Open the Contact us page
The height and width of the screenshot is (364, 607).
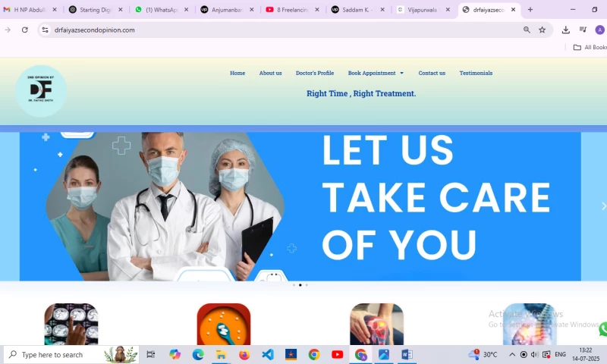(x=432, y=73)
